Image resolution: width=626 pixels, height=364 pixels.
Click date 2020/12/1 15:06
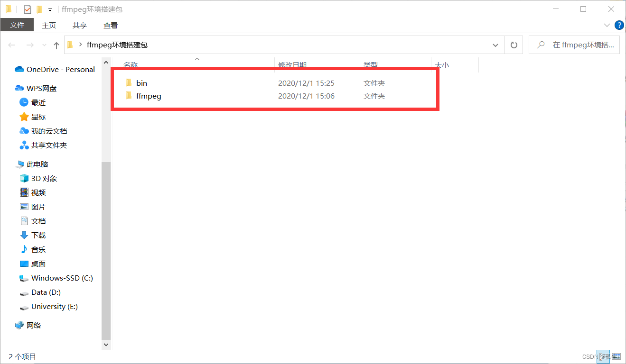306,96
